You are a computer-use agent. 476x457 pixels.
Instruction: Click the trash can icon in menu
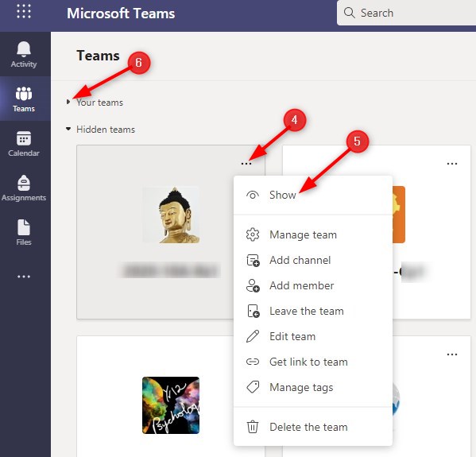(253, 427)
